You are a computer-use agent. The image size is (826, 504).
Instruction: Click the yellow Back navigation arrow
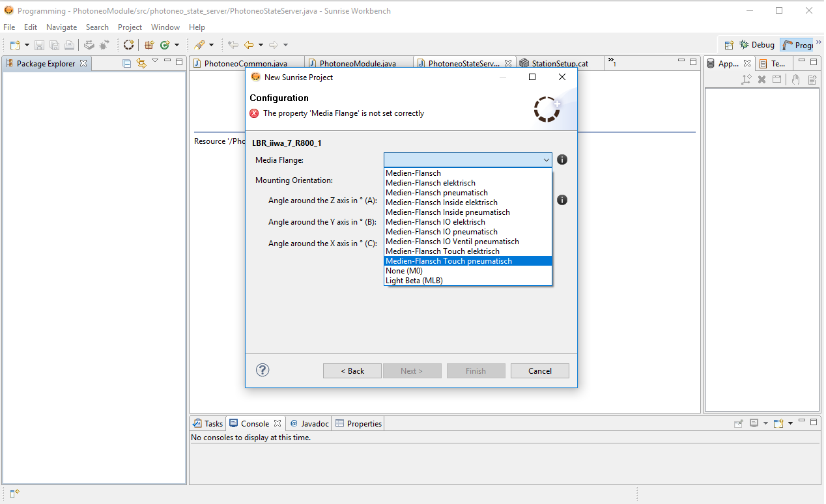point(249,45)
